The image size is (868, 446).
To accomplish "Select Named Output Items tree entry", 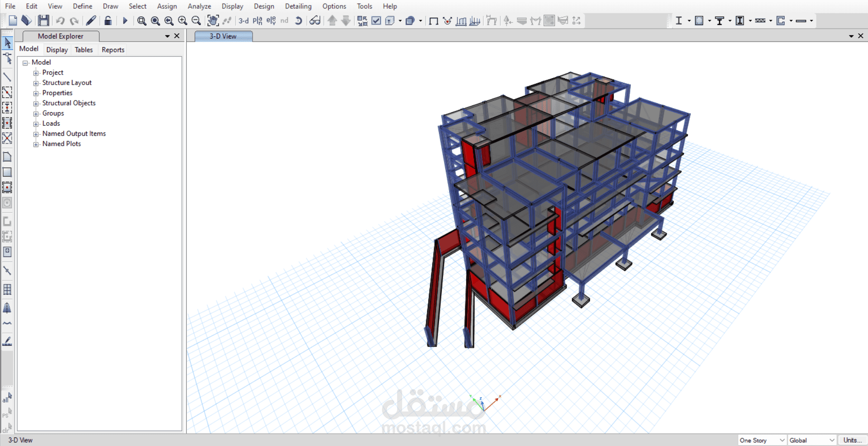I will 74,133.
